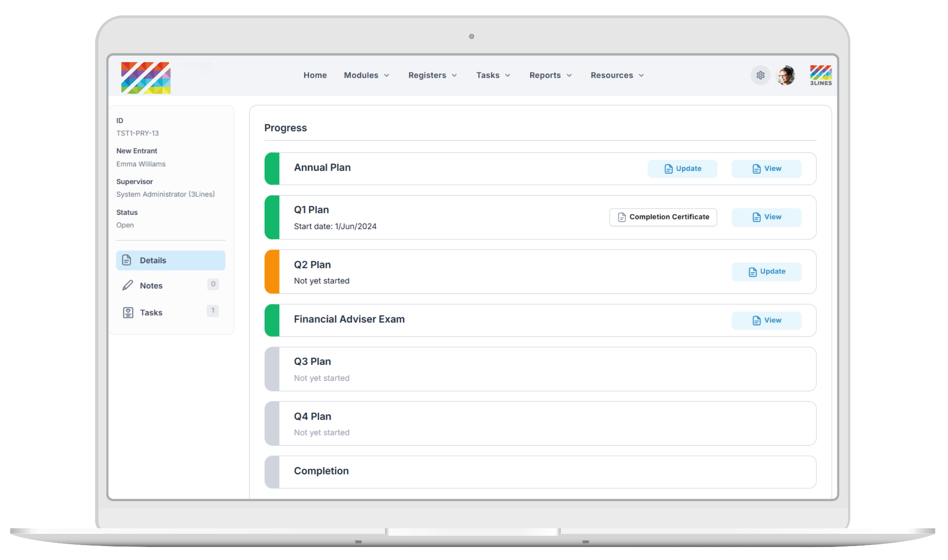
Task: Click View button on Q1 Plan row
Action: 766,217
